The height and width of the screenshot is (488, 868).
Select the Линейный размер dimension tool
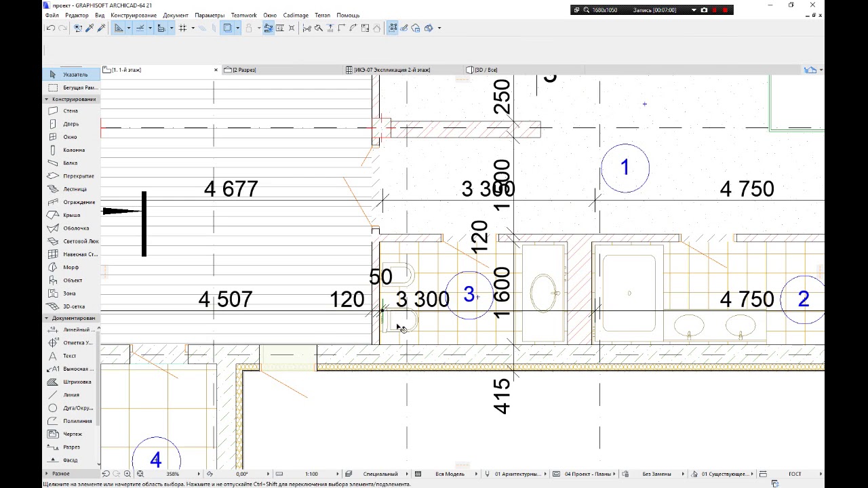tap(71, 329)
